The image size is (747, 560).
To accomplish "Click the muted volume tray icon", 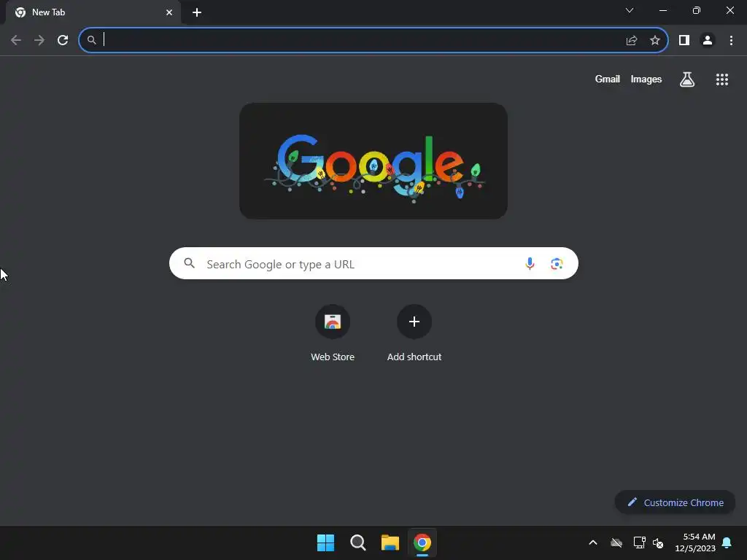I will [659, 542].
